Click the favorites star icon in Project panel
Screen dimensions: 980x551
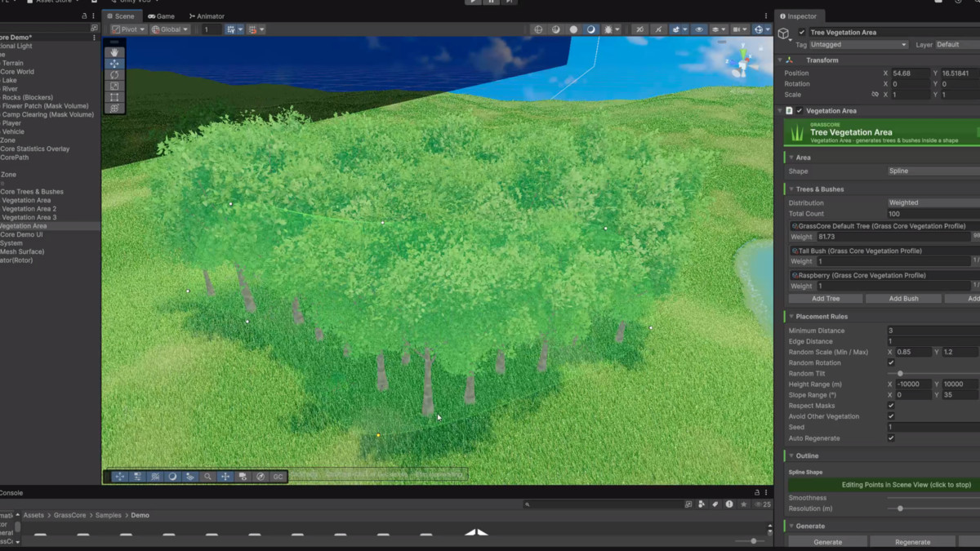click(x=743, y=504)
